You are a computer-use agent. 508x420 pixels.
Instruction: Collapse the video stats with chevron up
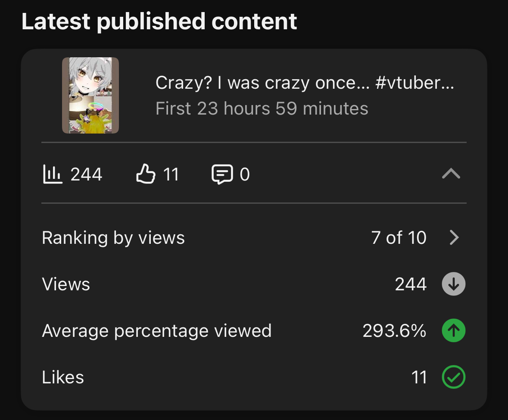[x=451, y=174]
